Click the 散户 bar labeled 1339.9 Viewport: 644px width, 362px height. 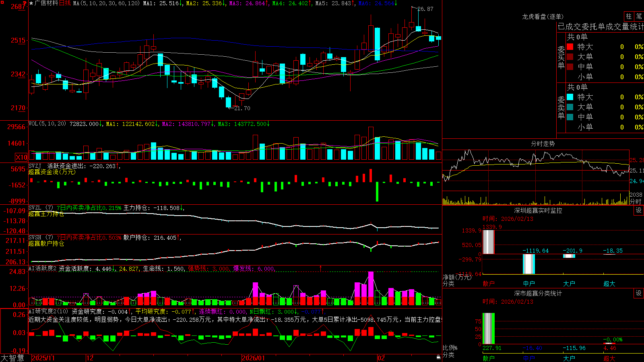click(x=489, y=242)
